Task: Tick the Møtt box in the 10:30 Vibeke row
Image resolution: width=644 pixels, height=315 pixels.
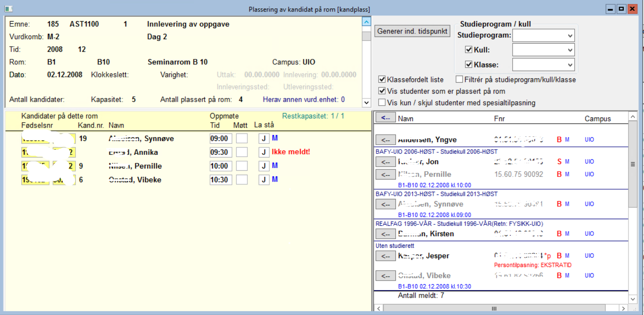Action: pyautogui.click(x=242, y=179)
